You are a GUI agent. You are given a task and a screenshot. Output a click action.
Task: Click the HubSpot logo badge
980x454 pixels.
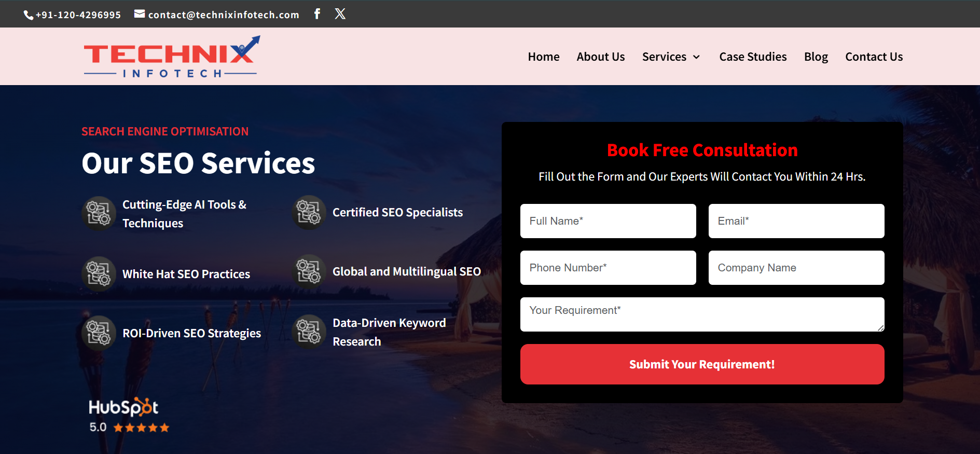pos(123,407)
